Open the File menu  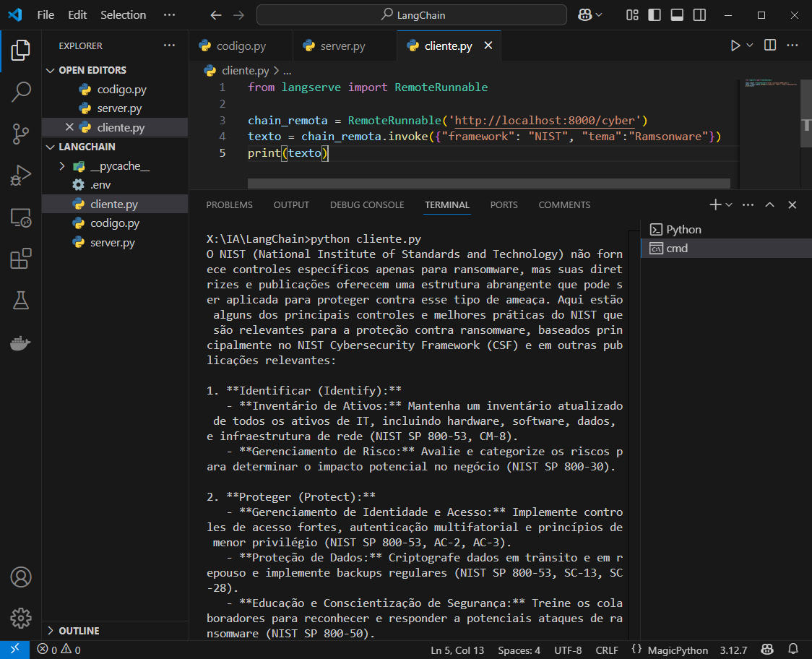pos(46,15)
